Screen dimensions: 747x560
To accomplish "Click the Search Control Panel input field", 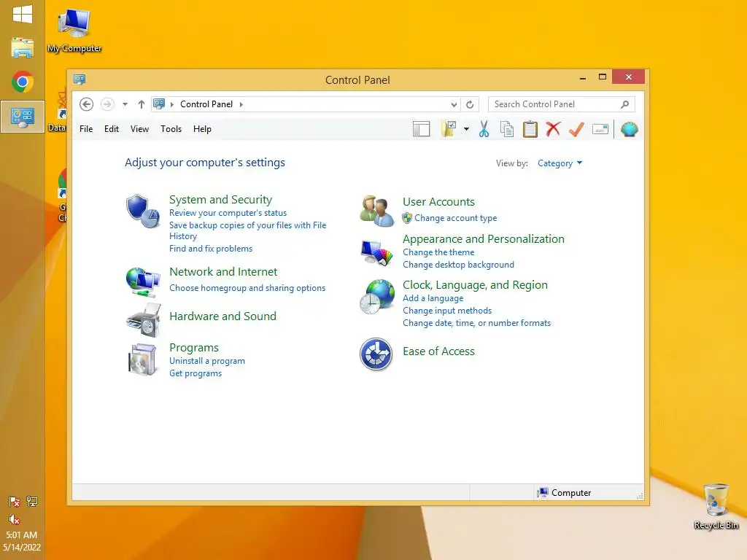I will 561,104.
